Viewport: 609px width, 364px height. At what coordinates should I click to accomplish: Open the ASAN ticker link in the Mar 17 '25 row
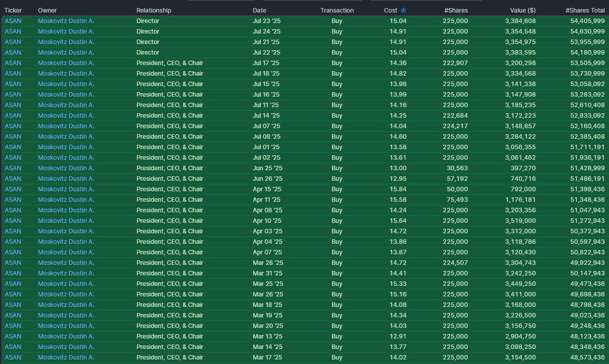[13, 357]
